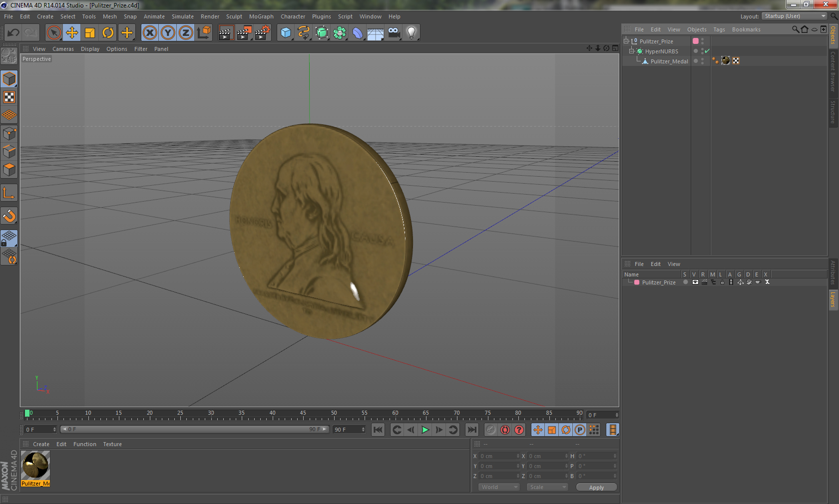Toggle Z axis lock
The width and height of the screenshot is (839, 504).
pos(186,33)
